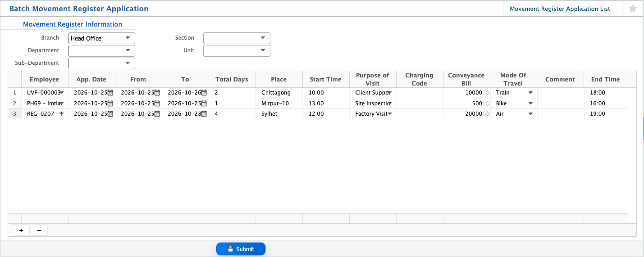Submit the batch movement application
The height and width of the screenshot is (257, 644).
click(241, 249)
